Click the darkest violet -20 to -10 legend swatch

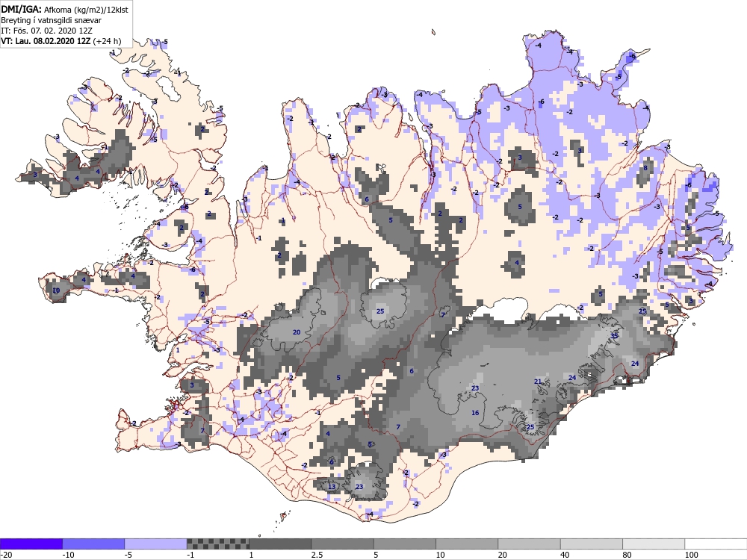[31, 544]
